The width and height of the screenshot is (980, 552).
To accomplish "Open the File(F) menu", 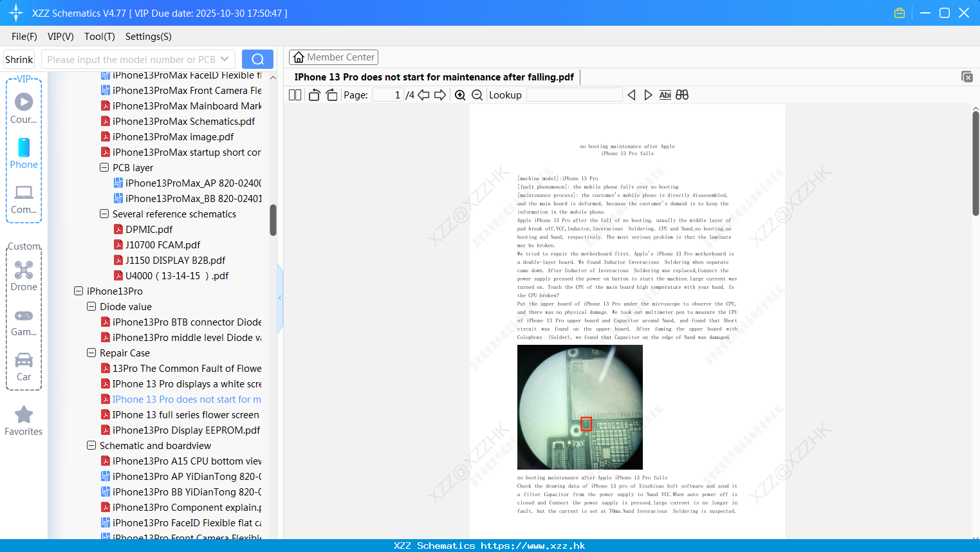I will coord(24,37).
